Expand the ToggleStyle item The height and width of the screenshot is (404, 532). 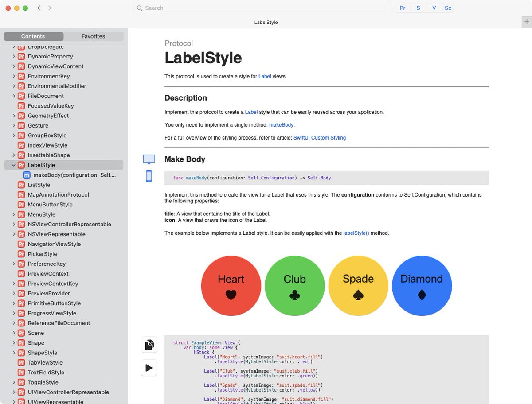pyautogui.click(x=14, y=382)
